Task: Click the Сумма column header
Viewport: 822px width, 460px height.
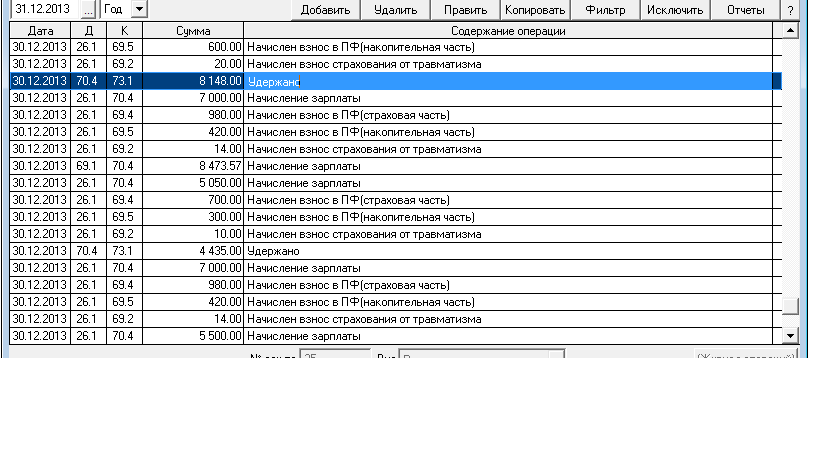Action: [192, 31]
